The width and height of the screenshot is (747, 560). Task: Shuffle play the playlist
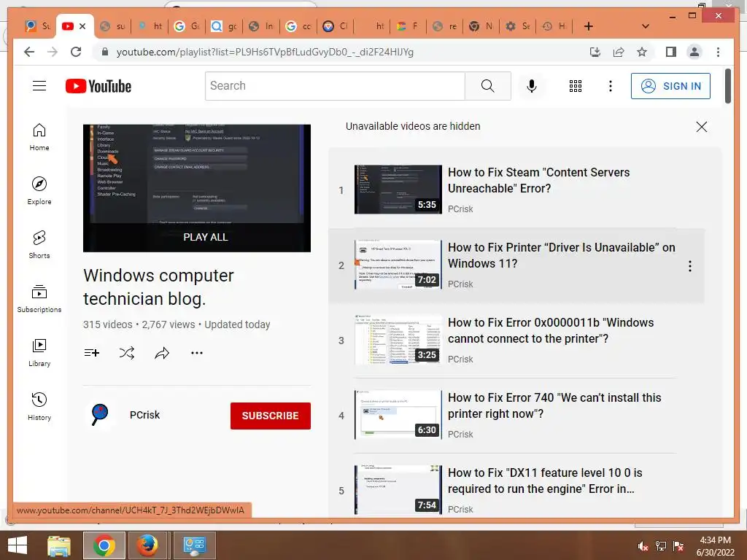tap(127, 353)
